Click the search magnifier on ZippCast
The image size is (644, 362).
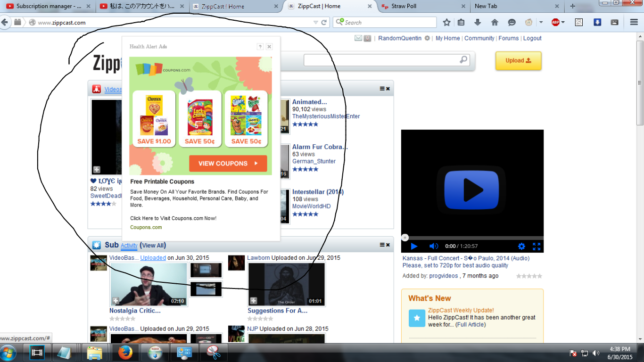(463, 60)
